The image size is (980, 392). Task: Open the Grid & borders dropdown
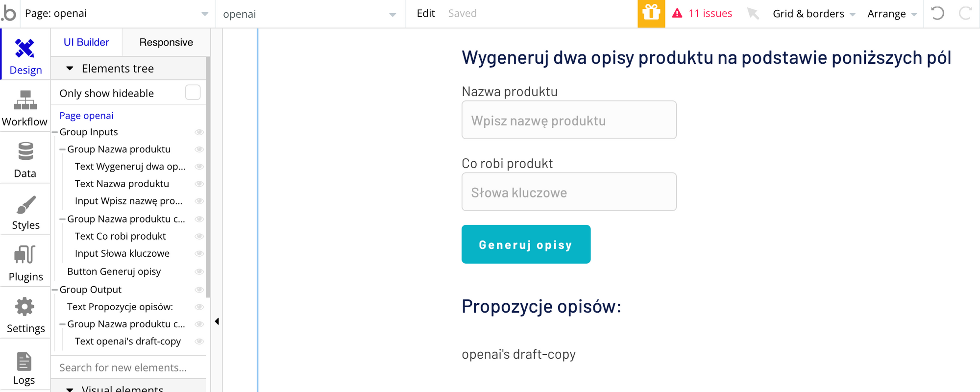click(814, 14)
